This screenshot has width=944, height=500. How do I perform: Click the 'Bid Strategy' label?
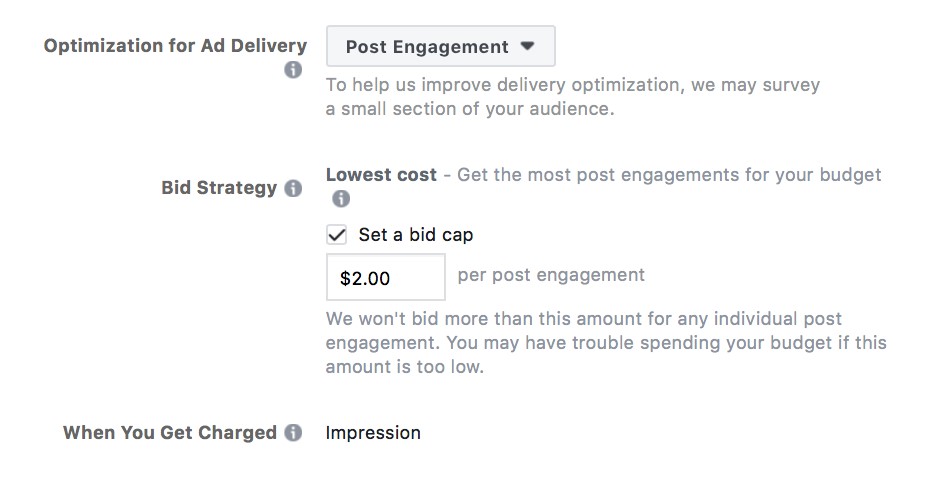pyautogui.click(x=218, y=188)
